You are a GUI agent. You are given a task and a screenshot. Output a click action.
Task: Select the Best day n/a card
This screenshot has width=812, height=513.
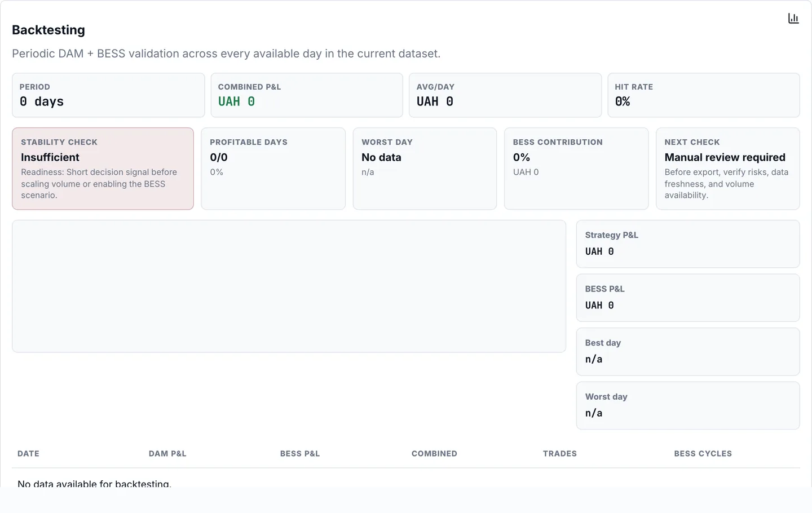(688, 352)
